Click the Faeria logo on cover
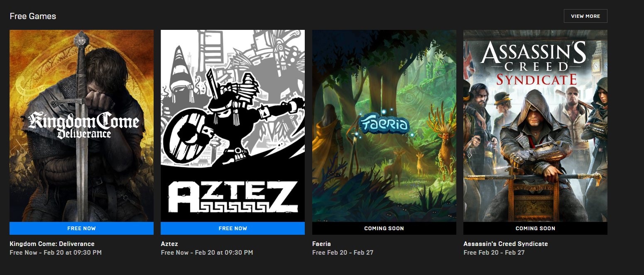Image resolution: width=644 pixels, height=275 pixels. 384,124
